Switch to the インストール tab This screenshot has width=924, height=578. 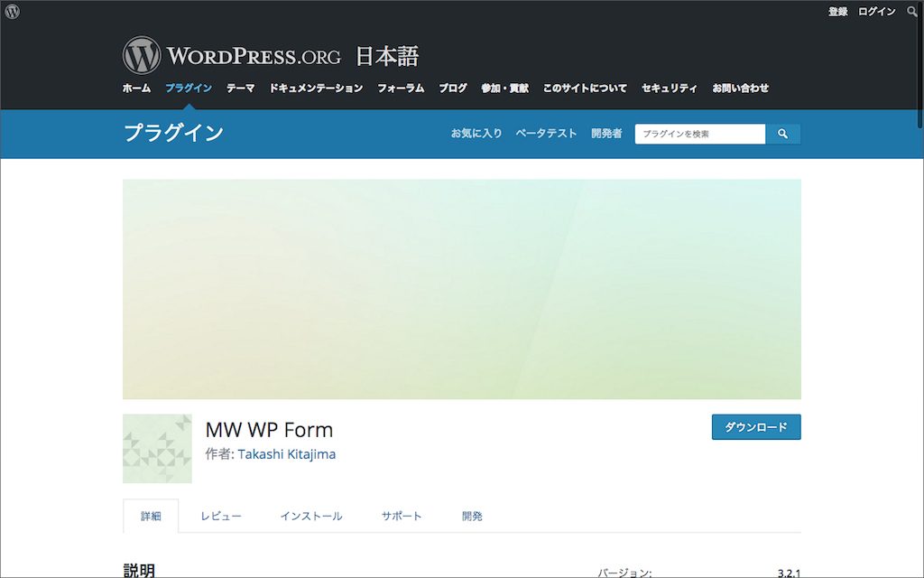(x=311, y=516)
